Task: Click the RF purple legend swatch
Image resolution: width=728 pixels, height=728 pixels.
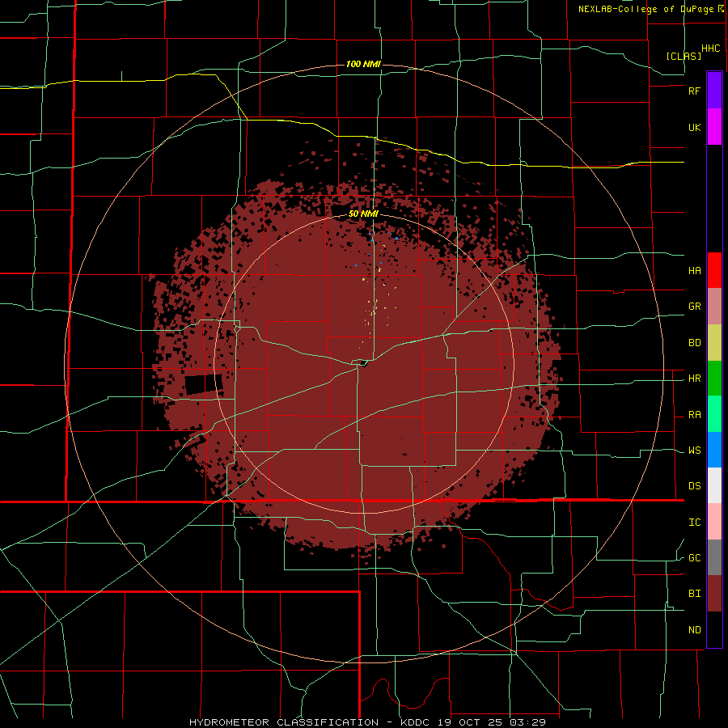Action: tap(714, 91)
